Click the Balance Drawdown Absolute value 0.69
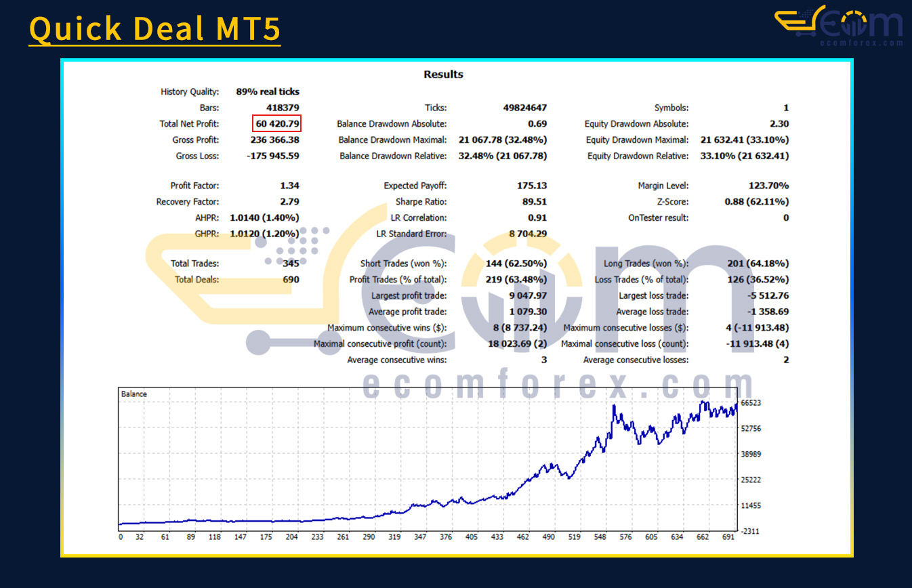Image resolution: width=912 pixels, height=588 pixels. pyautogui.click(x=537, y=124)
